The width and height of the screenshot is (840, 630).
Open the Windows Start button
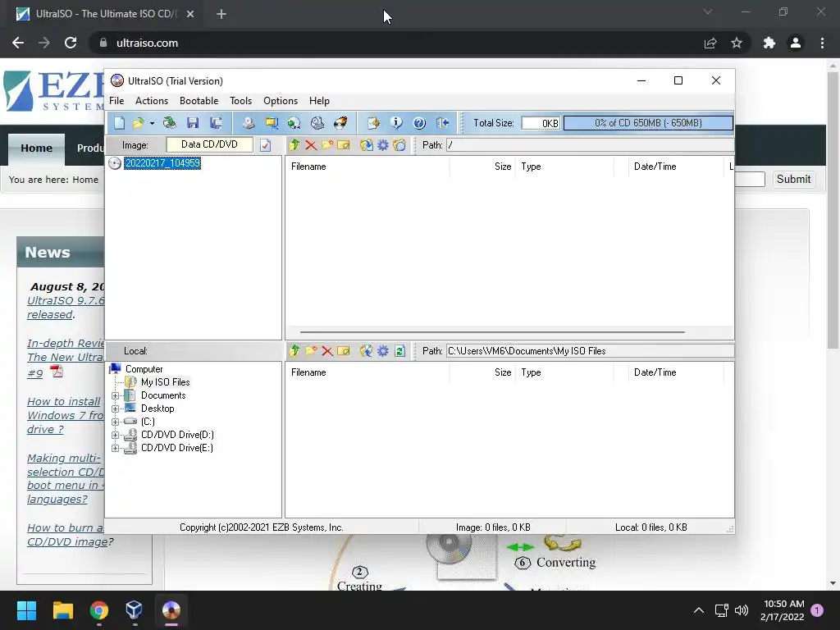26,610
